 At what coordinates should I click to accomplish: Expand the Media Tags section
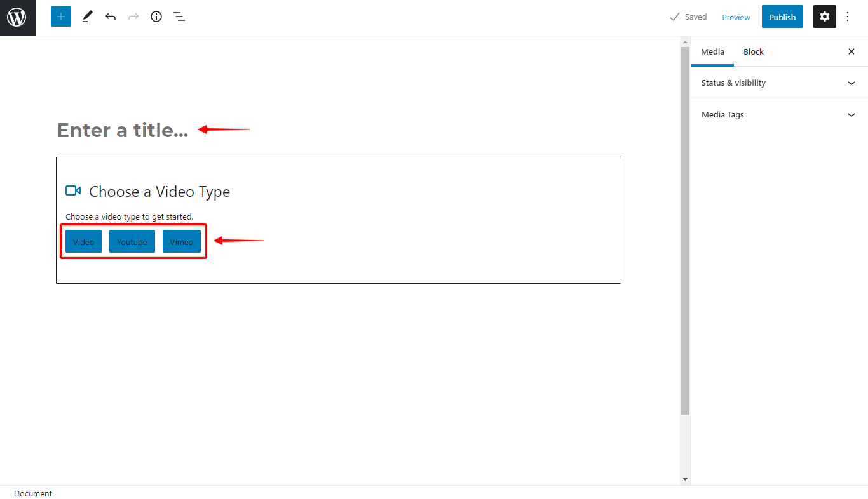tap(779, 114)
